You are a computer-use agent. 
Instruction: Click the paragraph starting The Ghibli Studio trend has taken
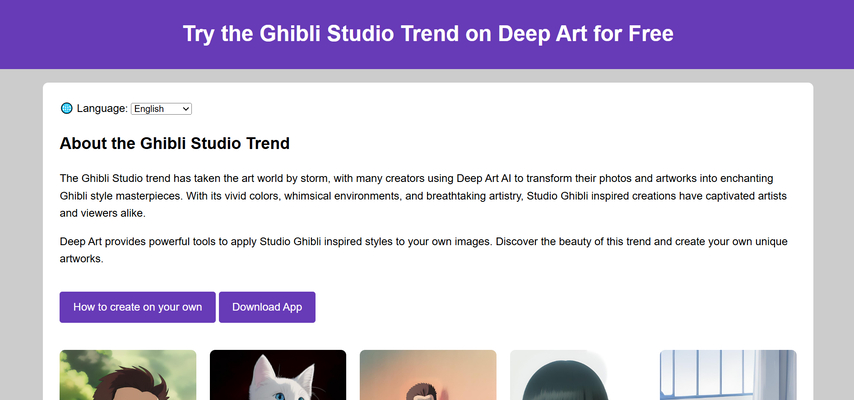pos(424,196)
